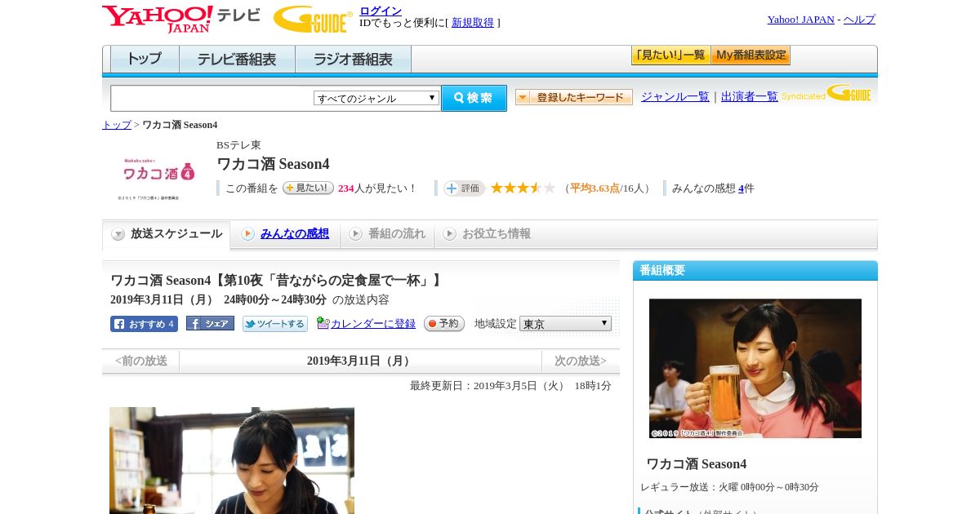
Task: Click the sidebar beer toast program photo
Action: coord(755,368)
